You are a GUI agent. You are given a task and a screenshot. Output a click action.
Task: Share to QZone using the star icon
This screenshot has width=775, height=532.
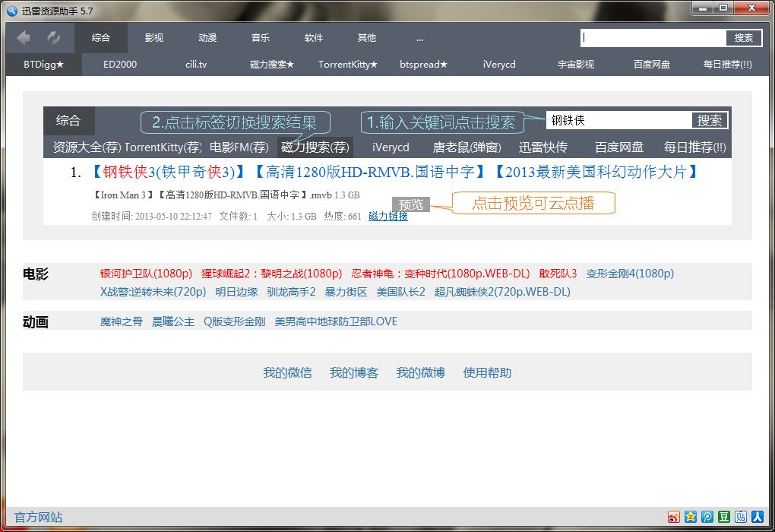coord(691,517)
